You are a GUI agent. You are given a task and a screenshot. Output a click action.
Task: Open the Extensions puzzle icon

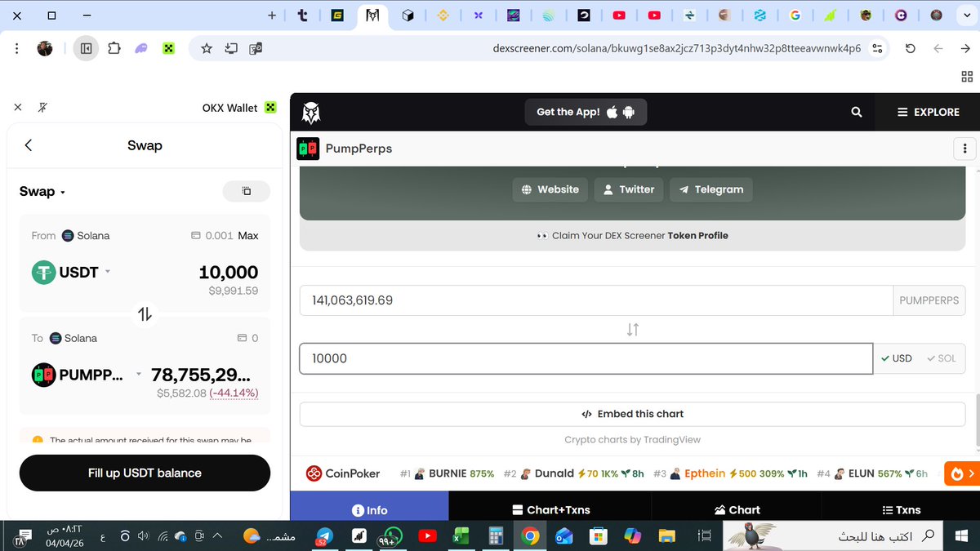coord(114,49)
